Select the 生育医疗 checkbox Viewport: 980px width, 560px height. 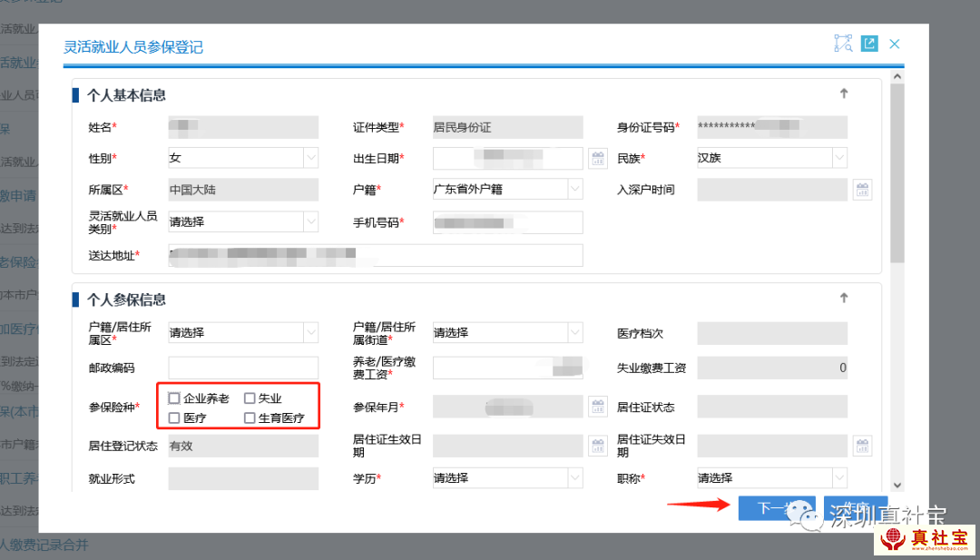tap(250, 418)
